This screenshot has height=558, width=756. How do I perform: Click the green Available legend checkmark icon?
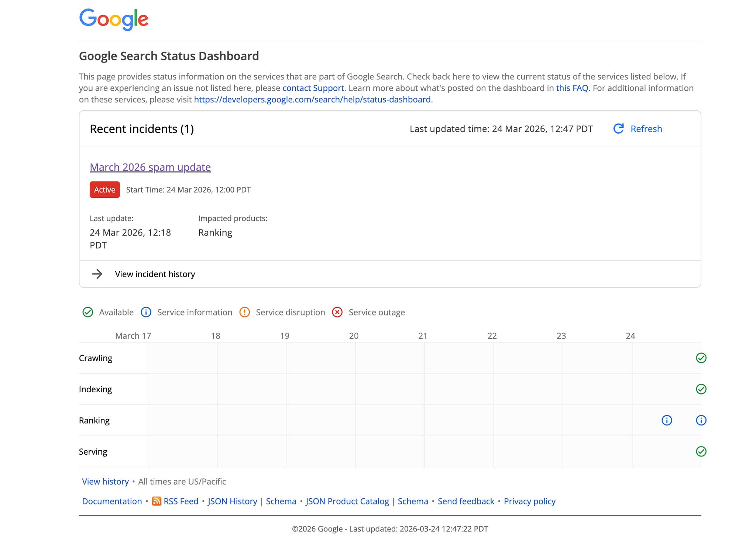[88, 312]
